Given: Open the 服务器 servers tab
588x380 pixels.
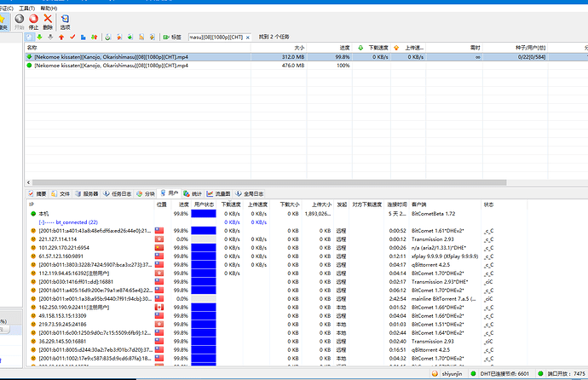Looking at the screenshot, I should coord(87,193).
